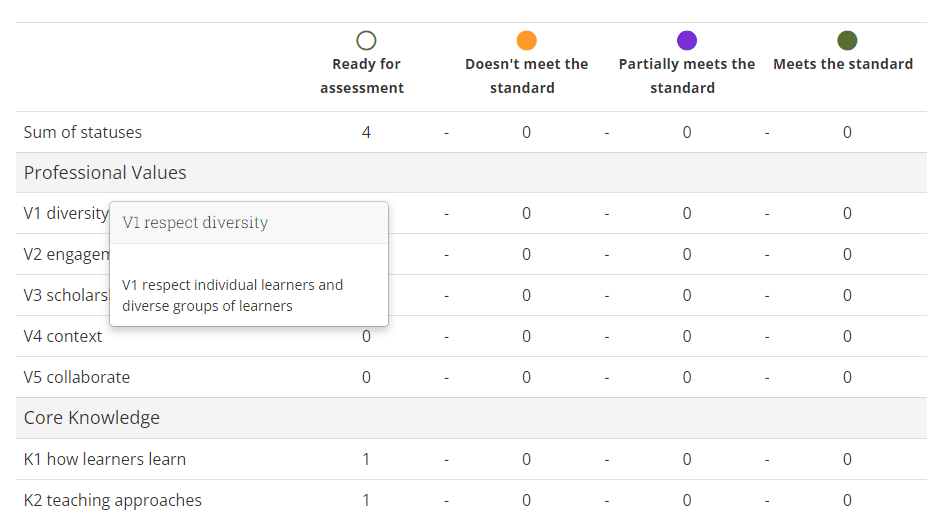Click the V1 respect diversity tooltip title
The image size is (927, 519).
[195, 223]
